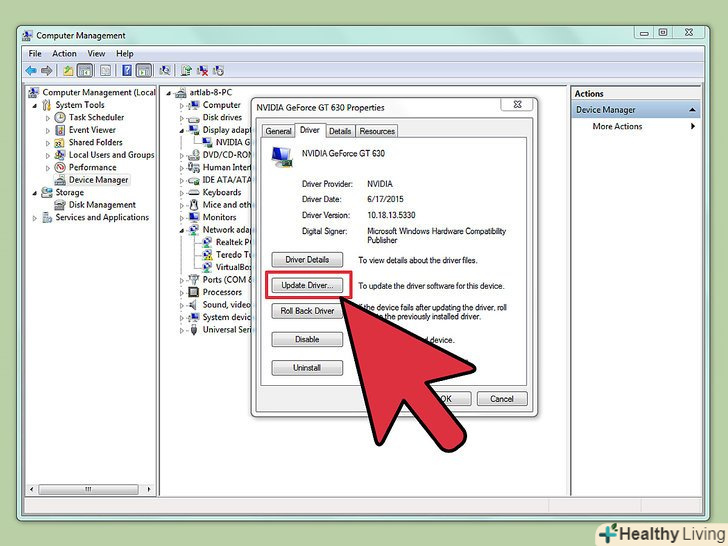Switch to the General tab
The image size is (728, 546).
tap(279, 131)
